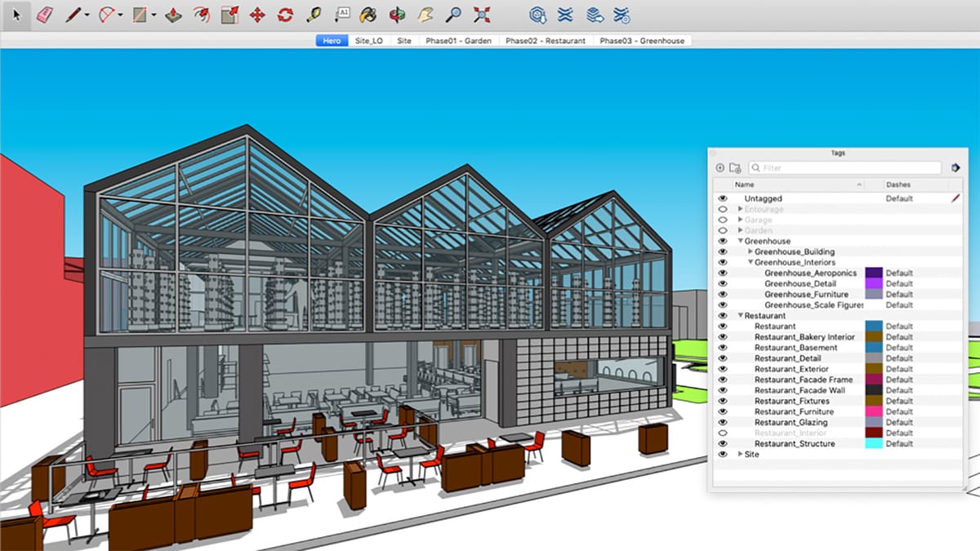Viewport: 980px width, 551px height.
Task: Switch to the Phase02 - Restaurant scene tab
Action: pyautogui.click(x=545, y=40)
